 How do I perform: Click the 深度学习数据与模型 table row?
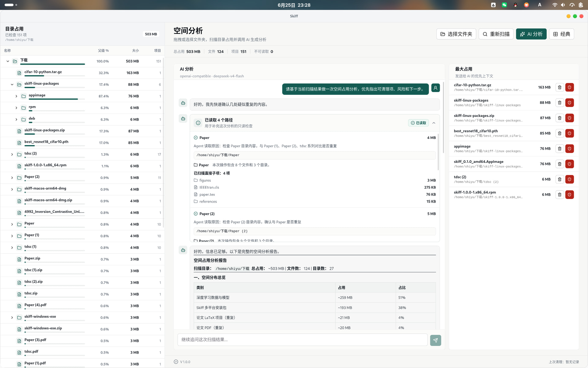pos(315,297)
